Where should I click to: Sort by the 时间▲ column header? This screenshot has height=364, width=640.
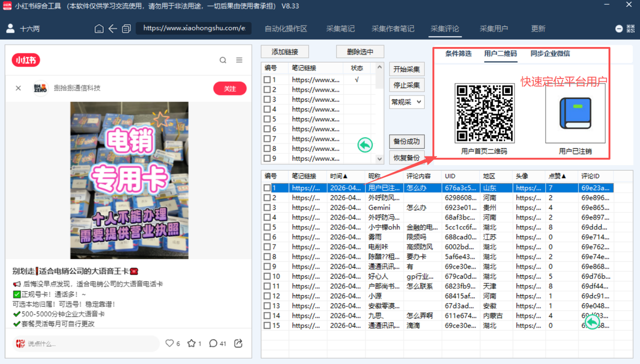346,176
